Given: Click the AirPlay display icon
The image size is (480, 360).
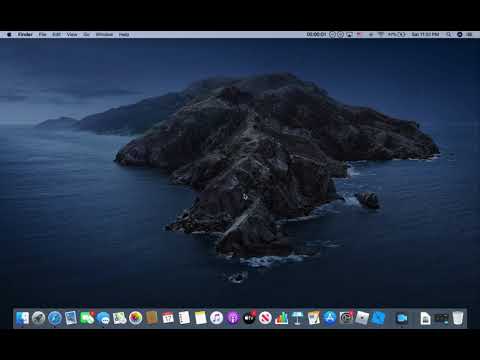Looking at the screenshot, I should click(349, 34).
